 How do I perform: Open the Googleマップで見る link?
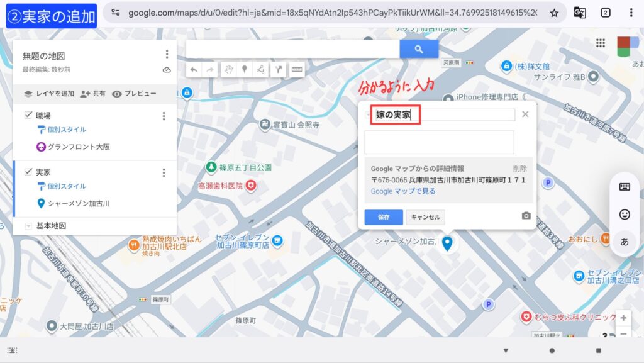402,191
